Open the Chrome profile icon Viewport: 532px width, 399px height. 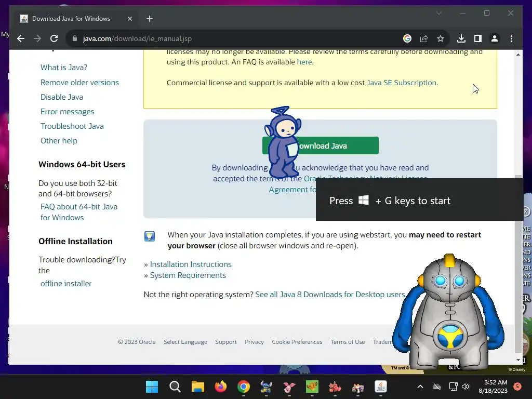tap(495, 38)
